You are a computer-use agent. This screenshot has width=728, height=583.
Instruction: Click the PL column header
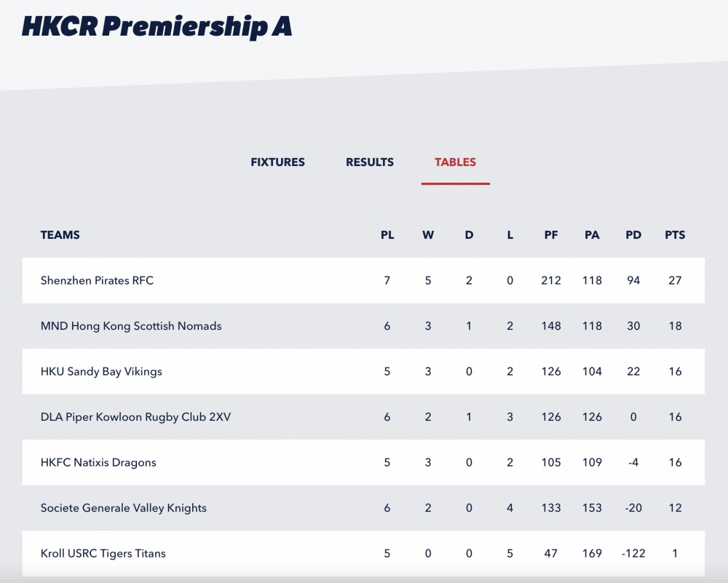387,235
